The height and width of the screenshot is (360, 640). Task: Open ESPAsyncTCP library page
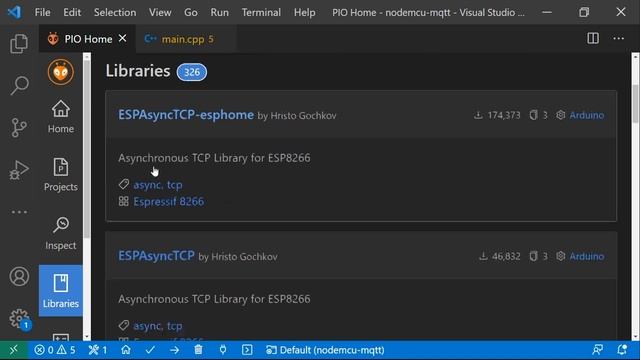coord(156,256)
